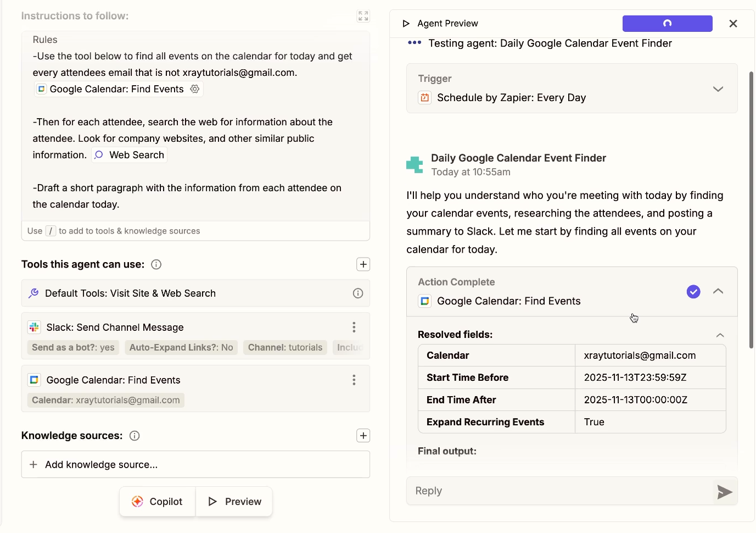The width and height of the screenshot is (756, 533).
Task: Click the purple loading button in Agent Preview
Action: tap(668, 24)
